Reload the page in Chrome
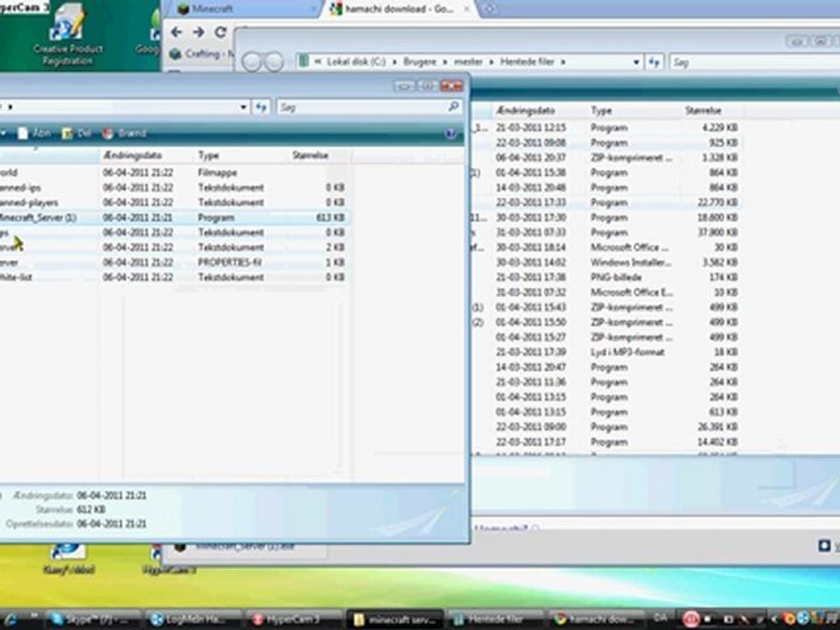The image size is (840, 630). click(x=220, y=32)
